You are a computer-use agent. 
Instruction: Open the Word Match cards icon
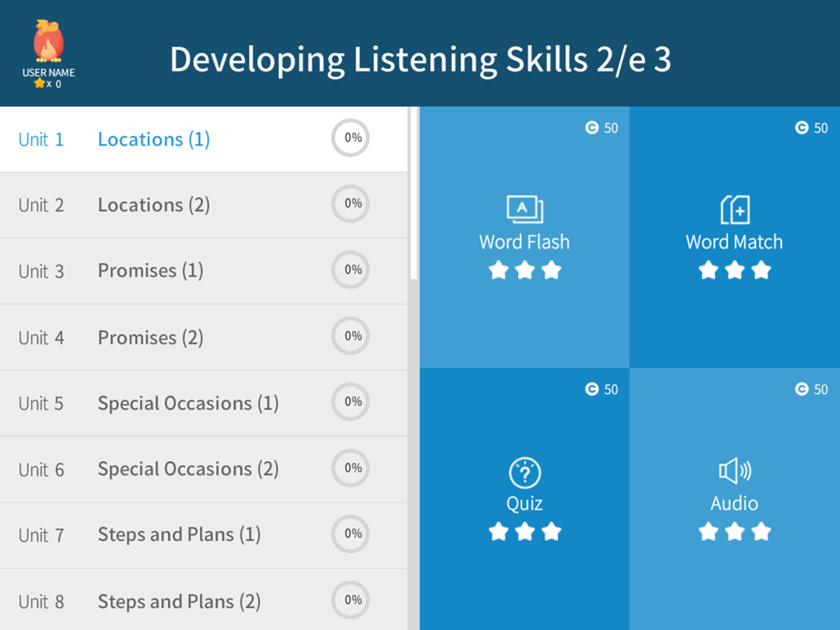735,209
